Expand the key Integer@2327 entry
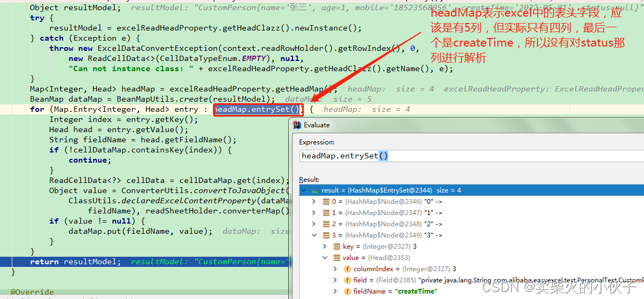644x299 pixels. (x=326, y=247)
